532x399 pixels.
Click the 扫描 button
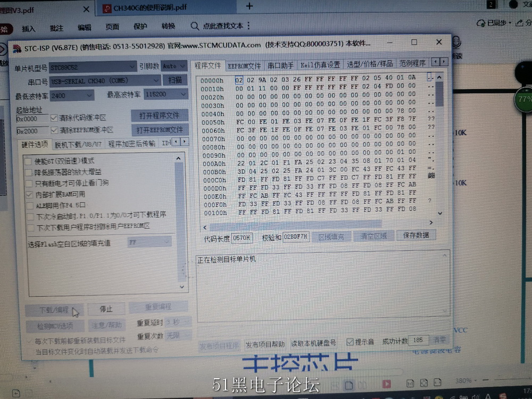click(175, 80)
